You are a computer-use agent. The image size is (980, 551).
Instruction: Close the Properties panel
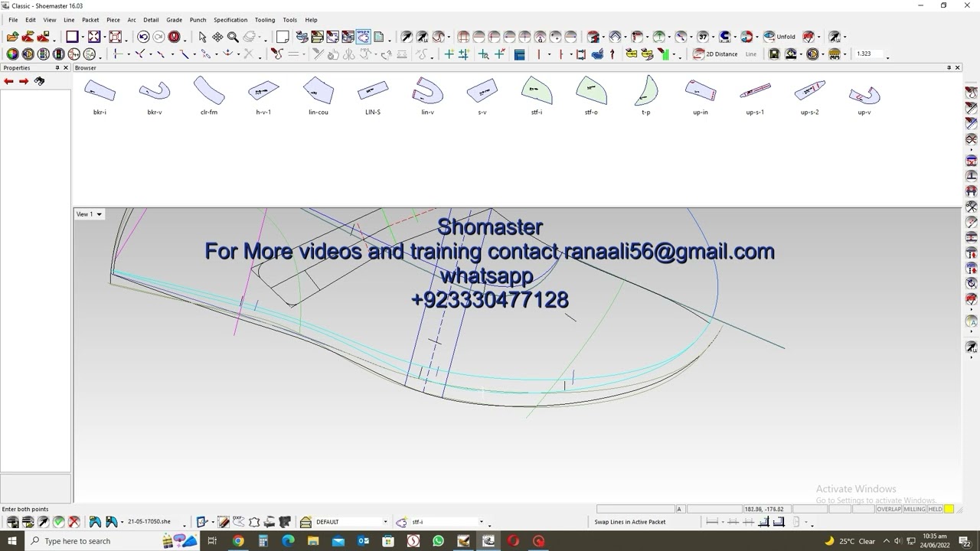point(66,68)
